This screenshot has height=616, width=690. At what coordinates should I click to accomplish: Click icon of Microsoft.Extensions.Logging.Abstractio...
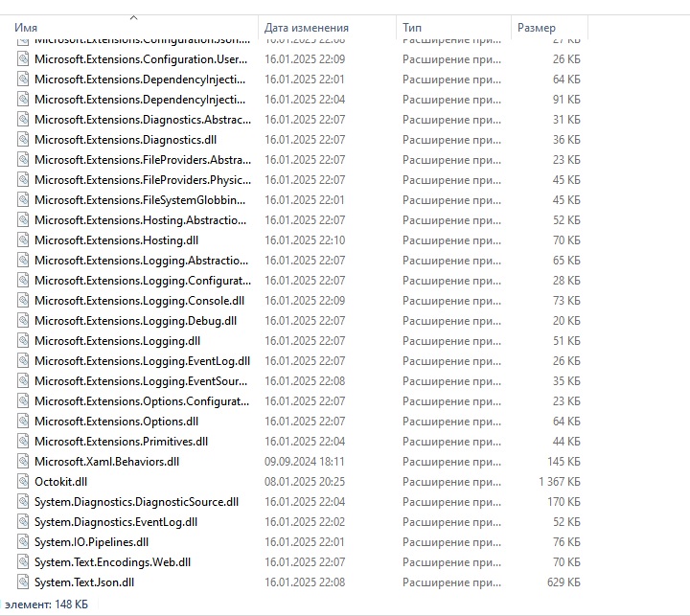23,260
